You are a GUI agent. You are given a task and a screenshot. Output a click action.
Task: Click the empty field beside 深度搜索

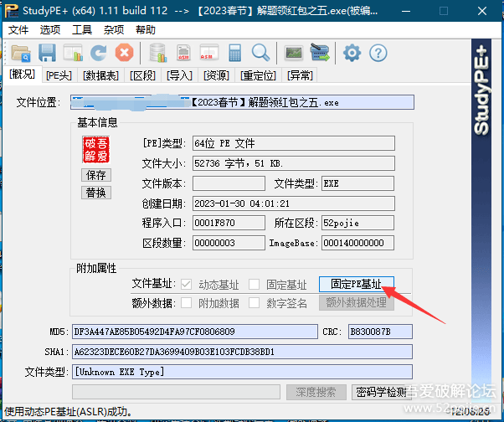(176, 392)
